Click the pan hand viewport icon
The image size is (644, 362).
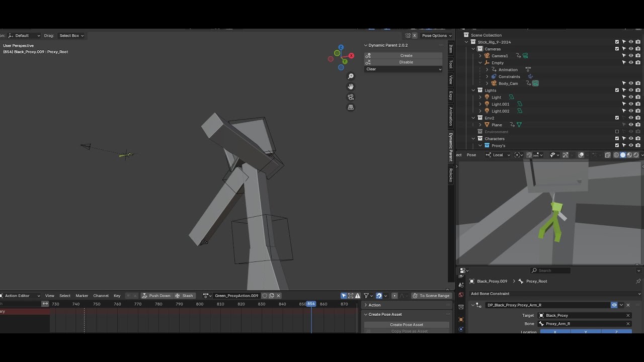[351, 86]
